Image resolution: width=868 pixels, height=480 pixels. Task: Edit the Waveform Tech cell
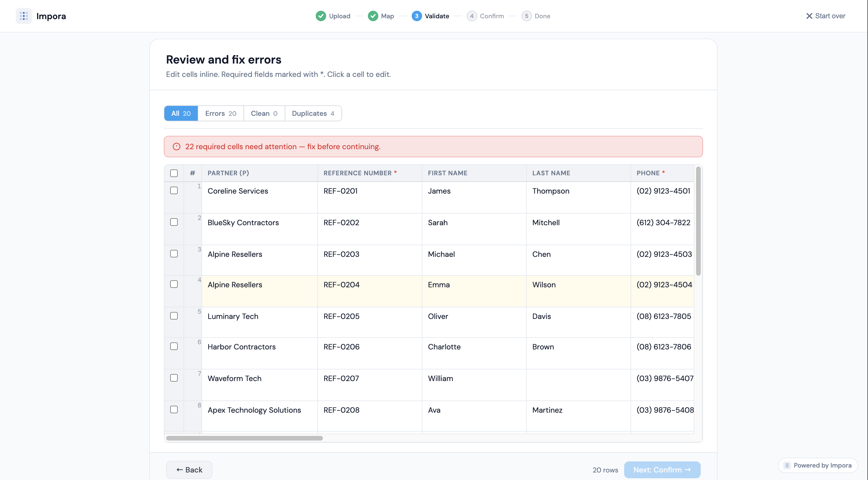(259, 385)
